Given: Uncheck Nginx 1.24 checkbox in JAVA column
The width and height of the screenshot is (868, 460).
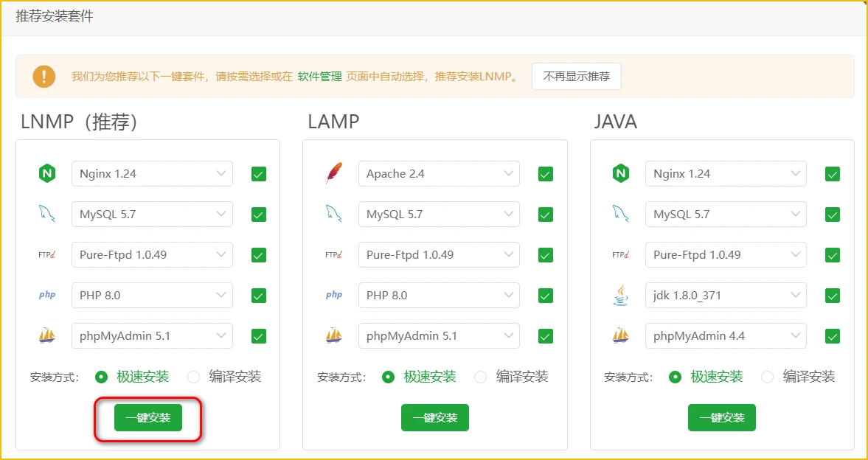Looking at the screenshot, I should (833, 174).
